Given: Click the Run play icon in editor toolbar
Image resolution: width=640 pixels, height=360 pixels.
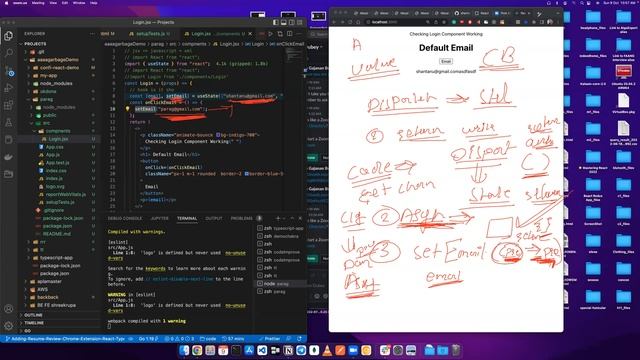Looking at the screenshot, I should click(271, 34).
